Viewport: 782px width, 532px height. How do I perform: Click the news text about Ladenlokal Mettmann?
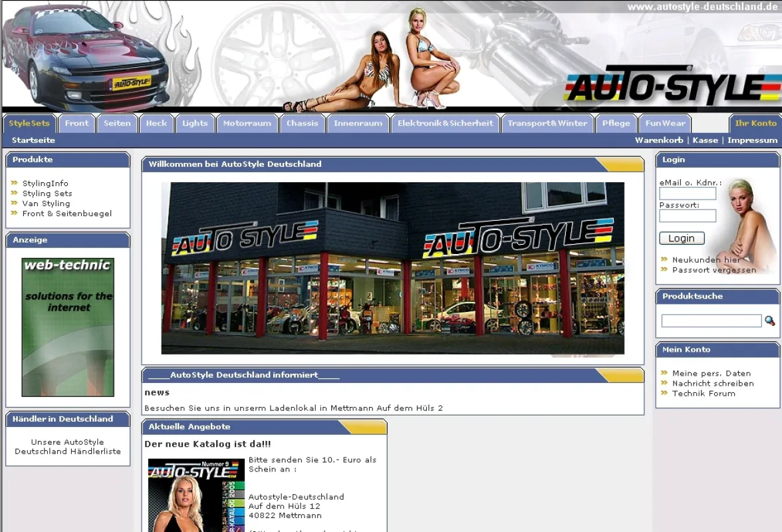click(x=294, y=408)
